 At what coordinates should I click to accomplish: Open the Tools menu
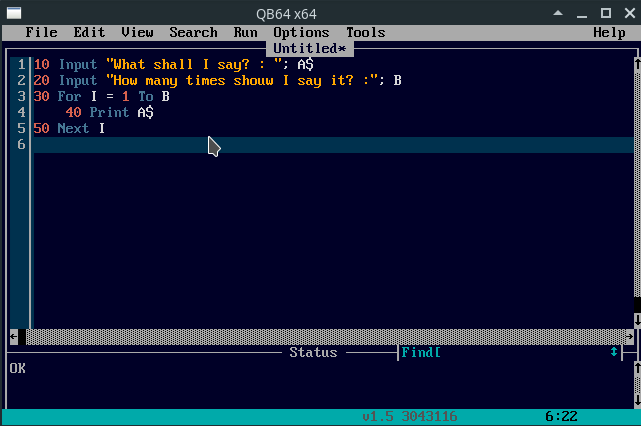click(365, 32)
